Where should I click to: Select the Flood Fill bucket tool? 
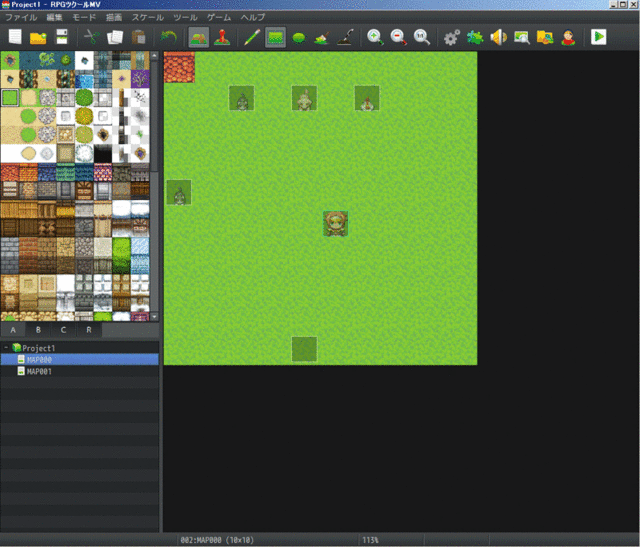[322, 38]
